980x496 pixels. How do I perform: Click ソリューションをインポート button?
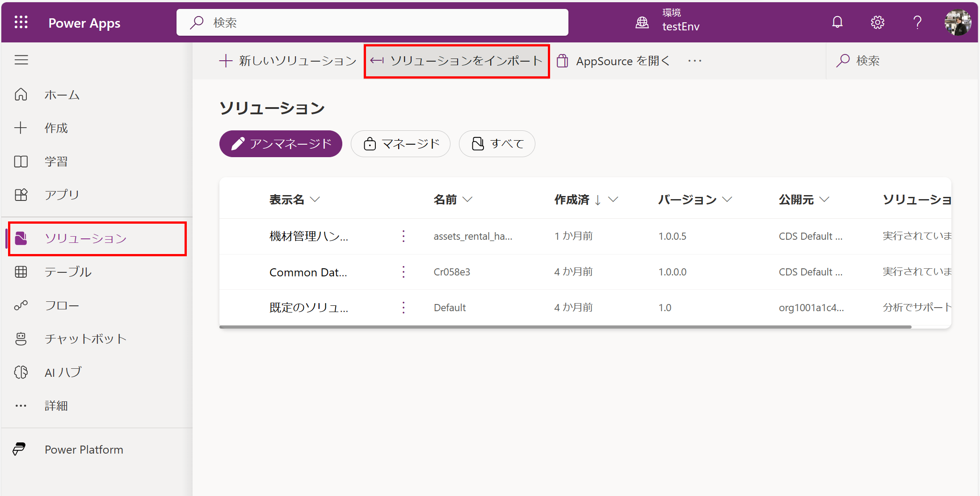click(457, 61)
